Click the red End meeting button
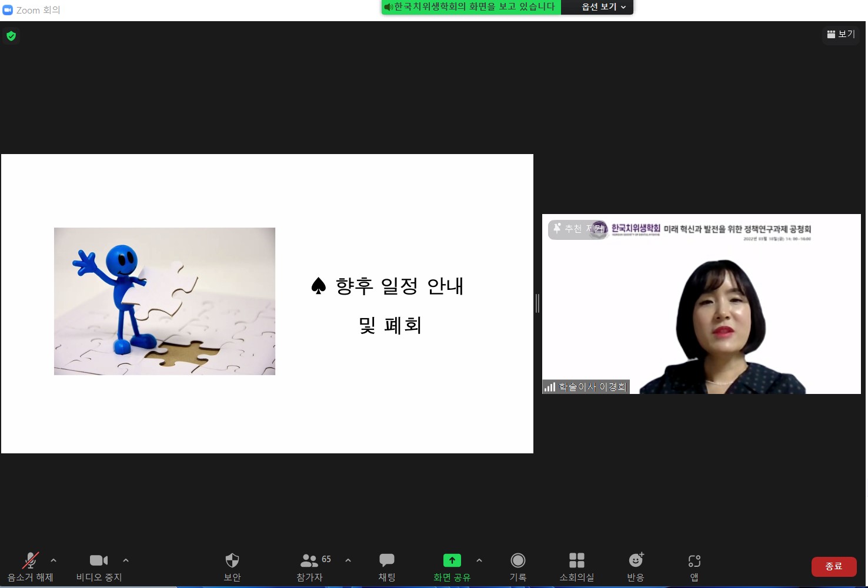 click(833, 566)
